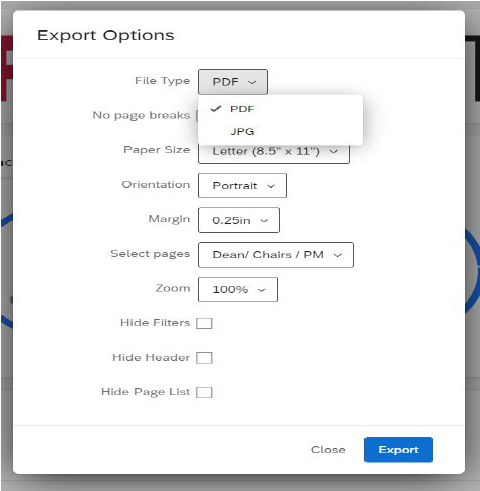The width and height of the screenshot is (480, 491).
Task: Check the Hide Page List box
Action: [204, 392]
